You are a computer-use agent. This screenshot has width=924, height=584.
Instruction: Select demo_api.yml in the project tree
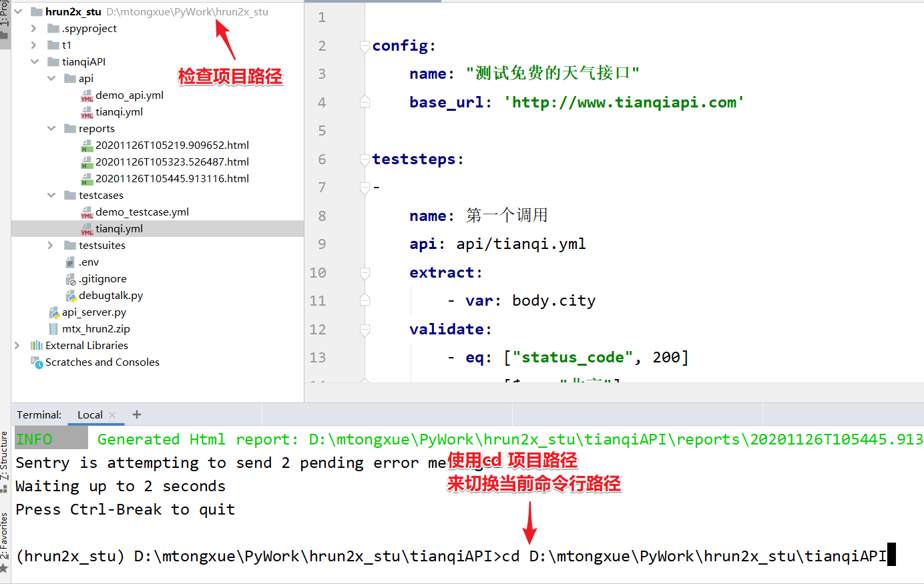[130, 95]
